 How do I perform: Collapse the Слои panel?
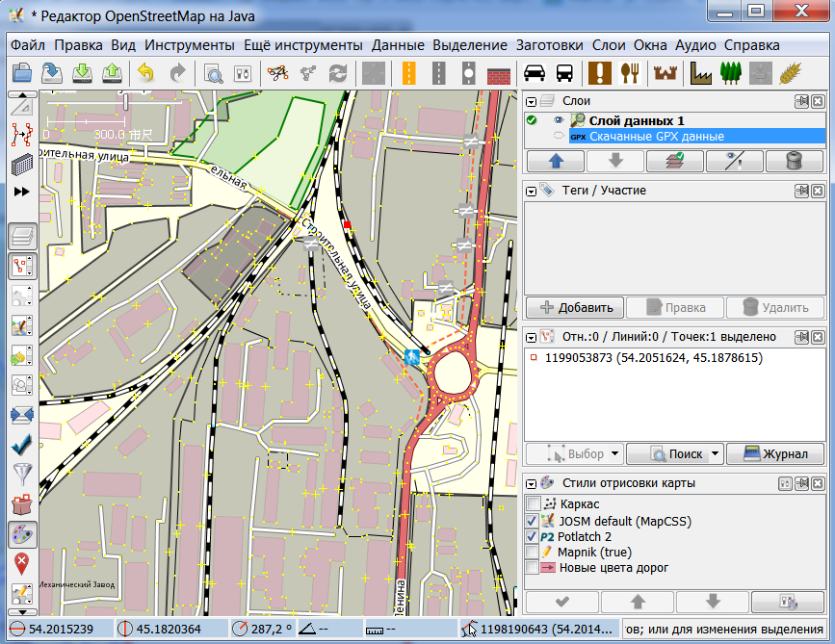click(531, 102)
